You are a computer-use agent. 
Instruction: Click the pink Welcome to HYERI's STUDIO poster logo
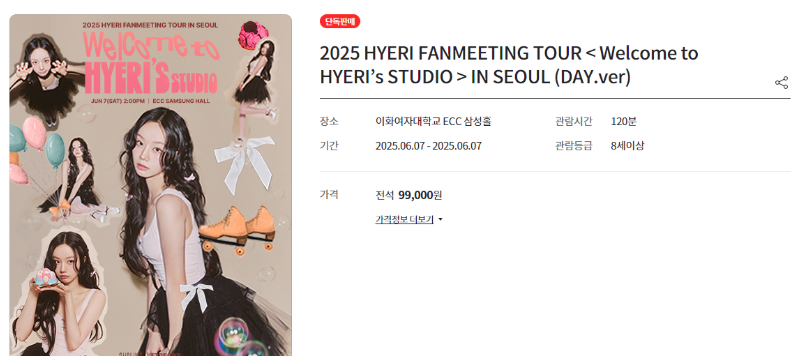click(151, 63)
